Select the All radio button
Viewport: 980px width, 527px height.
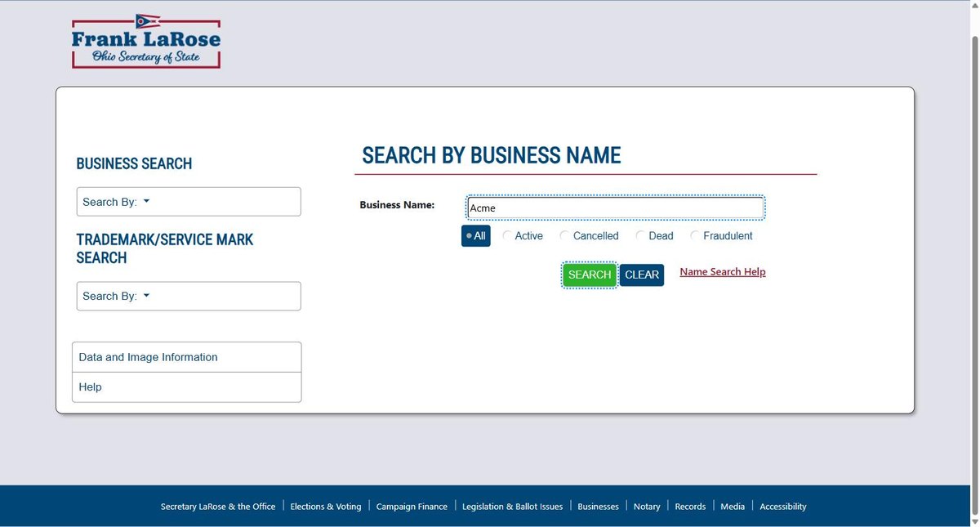point(476,236)
